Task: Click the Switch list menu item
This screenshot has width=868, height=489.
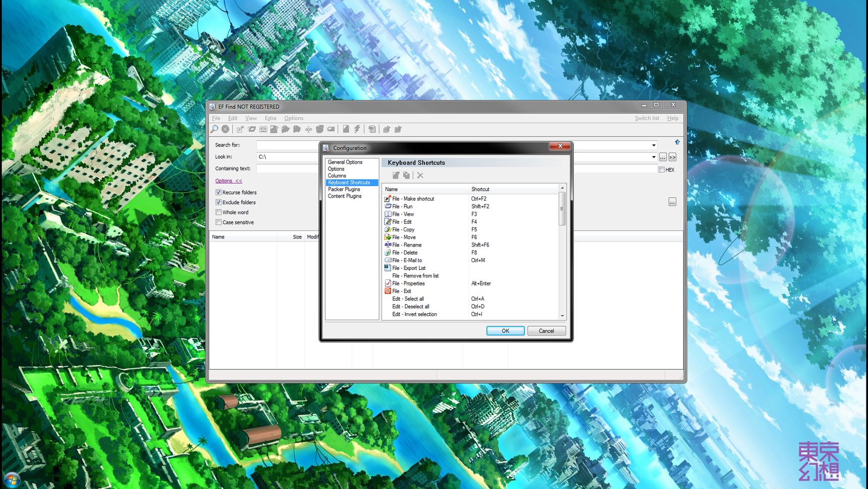Action: (647, 118)
